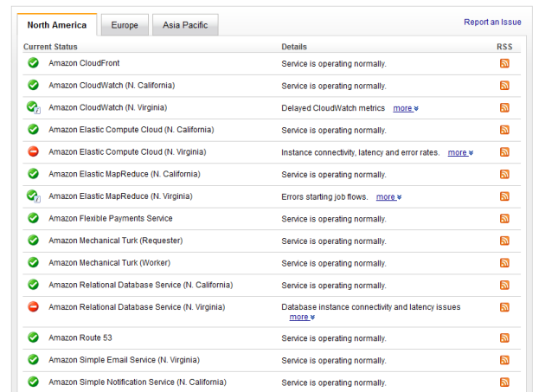
Task: Click the Current Status column header
Action: [x=50, y=47]
